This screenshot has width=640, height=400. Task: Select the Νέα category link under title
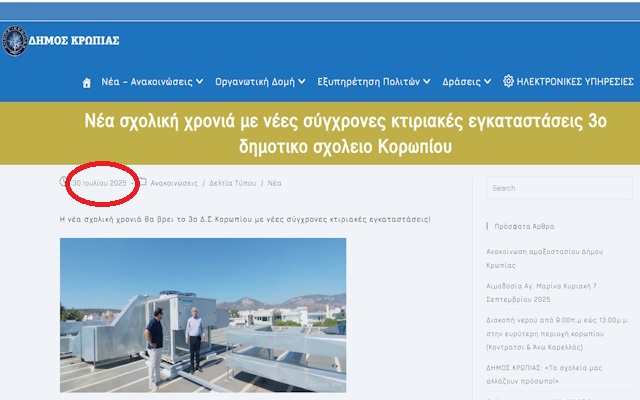[274, 184]
